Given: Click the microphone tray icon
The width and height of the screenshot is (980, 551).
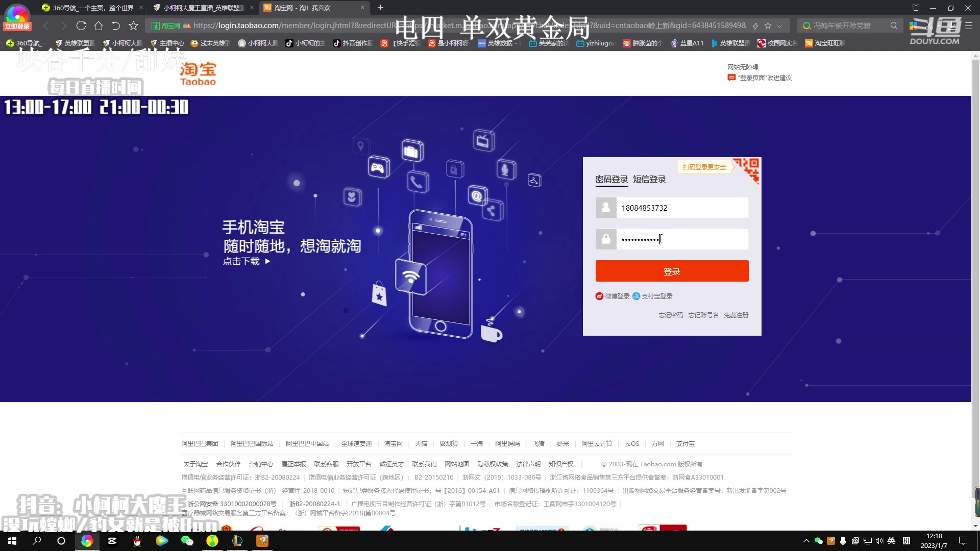Looking at the screenshot, I should pyautogui.click(x=843, y=541).
